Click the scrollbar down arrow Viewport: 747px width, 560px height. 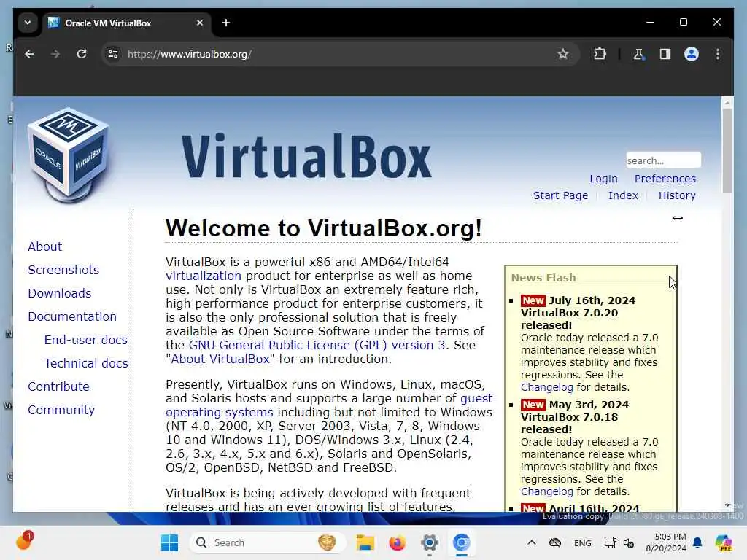click(x=727, y=505)
